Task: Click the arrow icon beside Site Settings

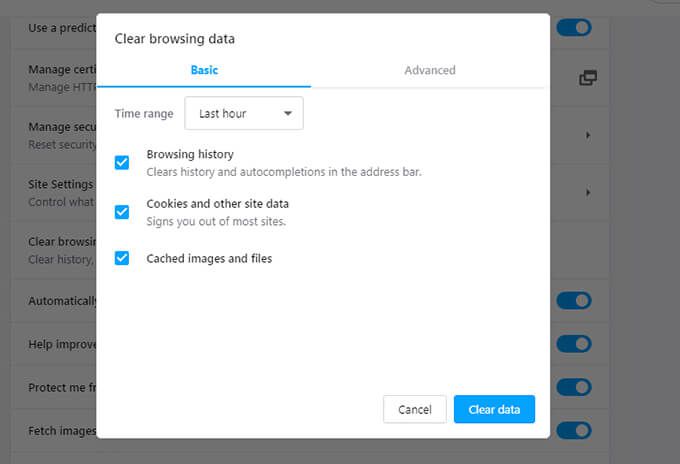Action: [x=588, y=192]
